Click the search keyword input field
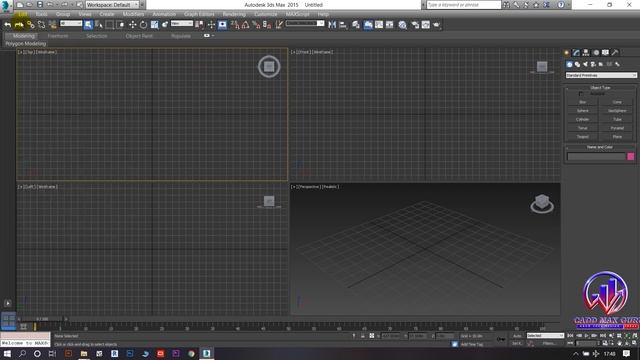This screenshot has height=360, width=640. click(x=463, y=5)
